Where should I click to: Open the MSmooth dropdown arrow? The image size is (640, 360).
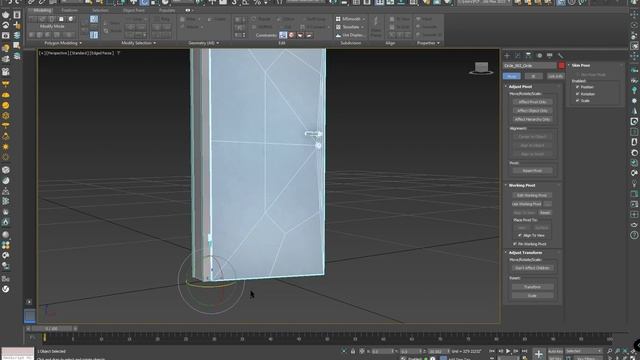click(x=364, y=19)
